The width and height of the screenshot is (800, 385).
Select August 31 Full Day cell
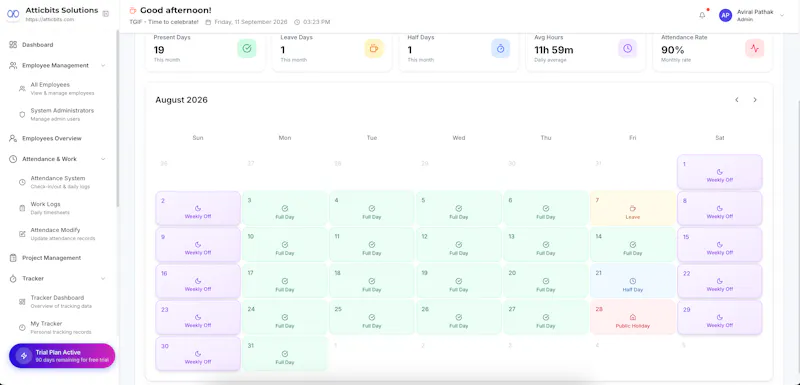tap(285, 353)
